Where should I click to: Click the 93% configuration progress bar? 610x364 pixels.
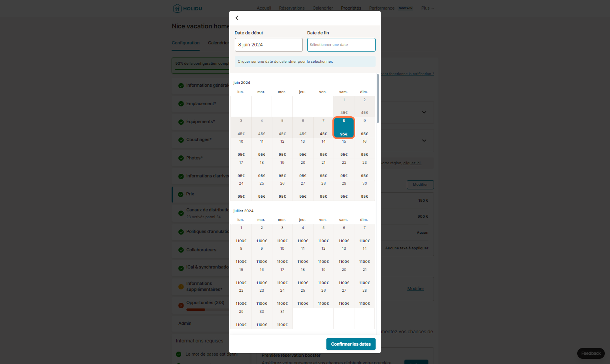click(x=202, y=69)
